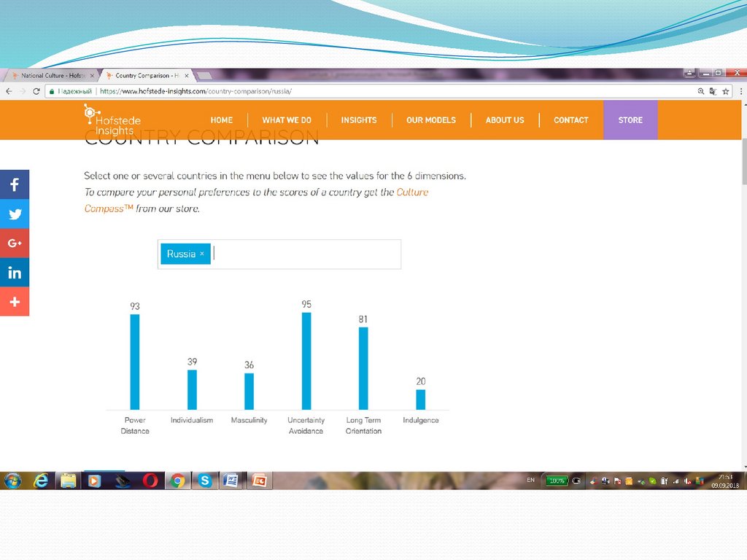Click inside the country selection field

click(x=279, y=254)
